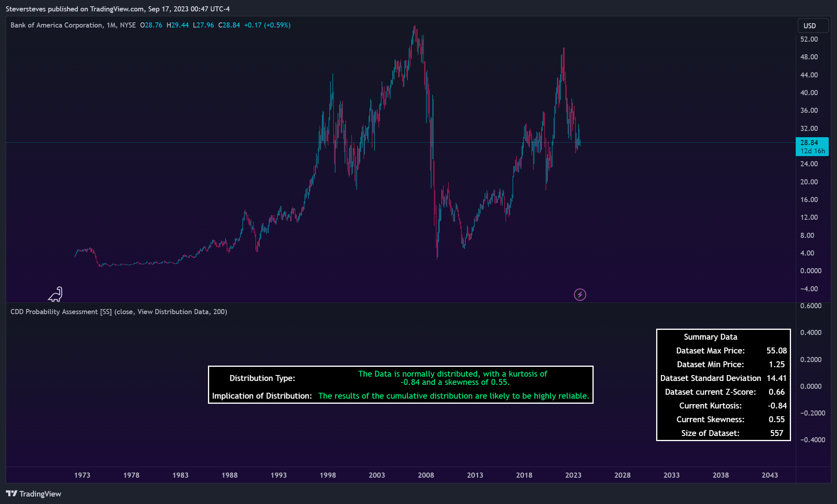Click the 0.0000 price axis label in main chart
This screenshot has height=504, width=837.
(811, 271)
